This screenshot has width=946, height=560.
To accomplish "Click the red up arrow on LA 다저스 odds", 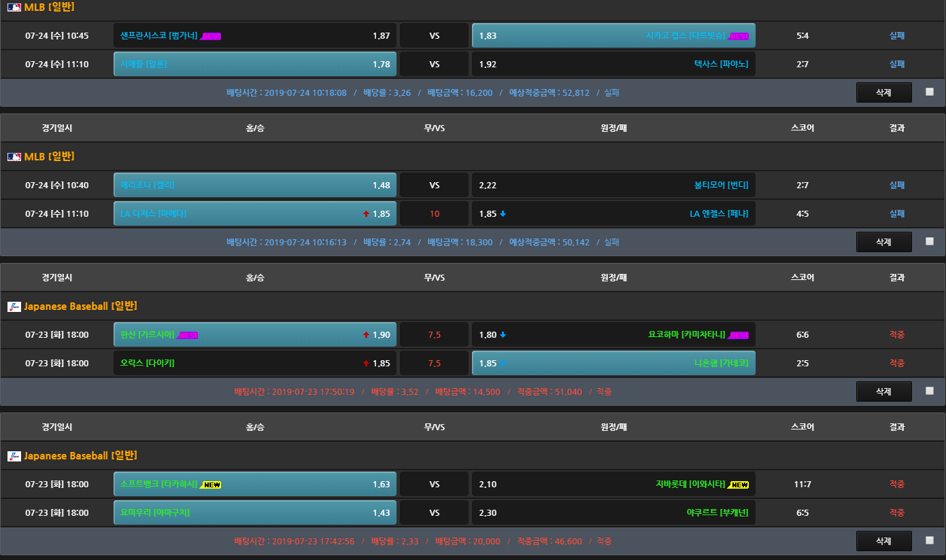I will (x=366, y=214).
